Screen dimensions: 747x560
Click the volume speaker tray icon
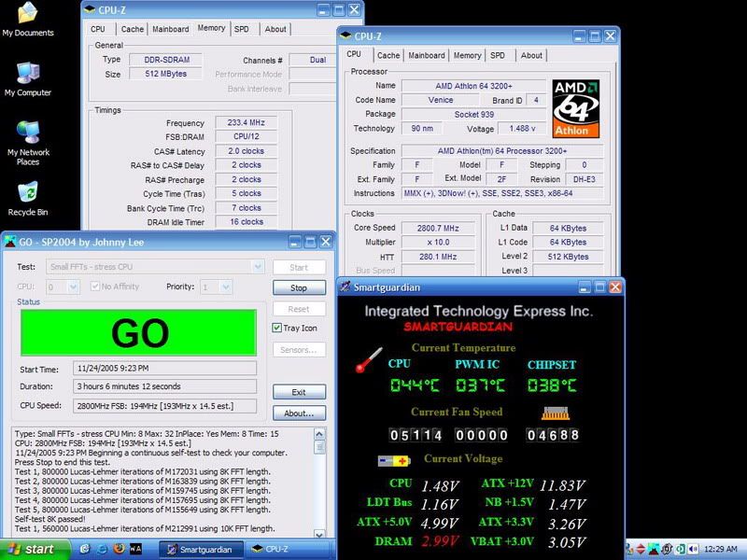coord(693,549)
